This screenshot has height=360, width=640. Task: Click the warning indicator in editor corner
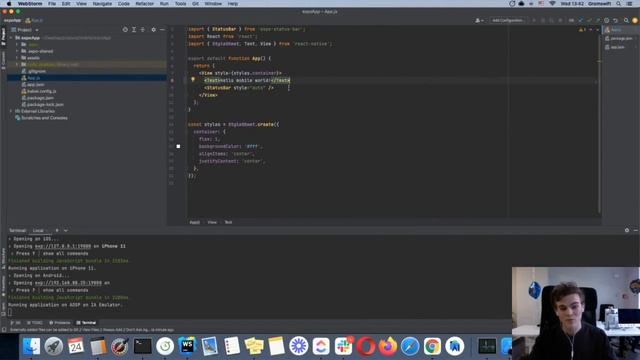[582, 30]
